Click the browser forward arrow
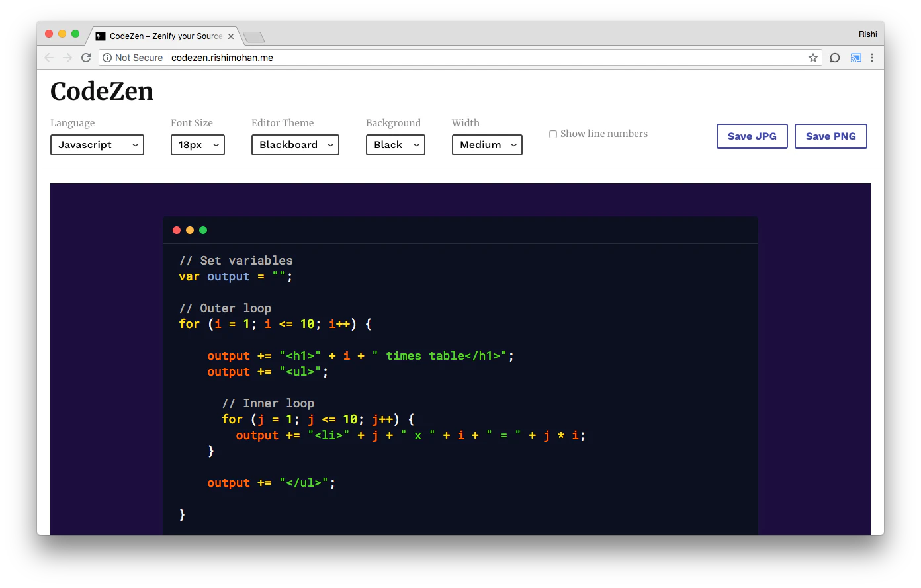The height and width of the screenshot is (588, 921). (x=67, y=58)
